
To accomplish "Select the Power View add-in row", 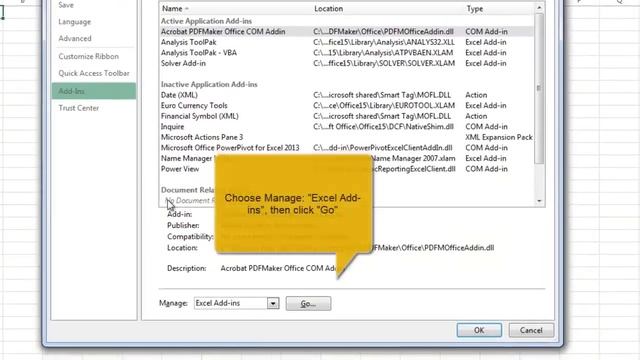I will point(346,169).
